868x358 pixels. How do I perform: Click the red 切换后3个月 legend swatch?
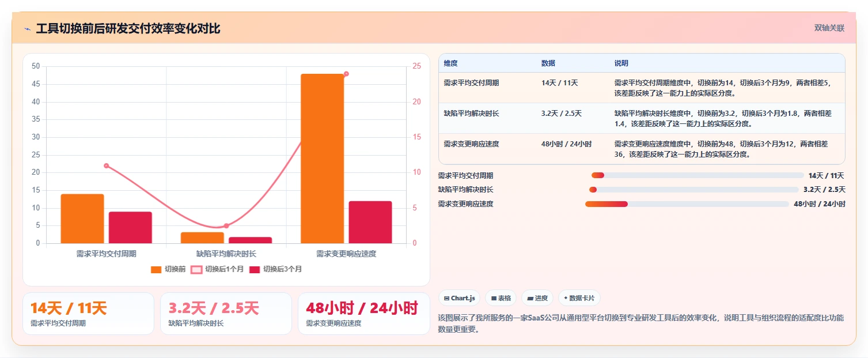(255, 269)
